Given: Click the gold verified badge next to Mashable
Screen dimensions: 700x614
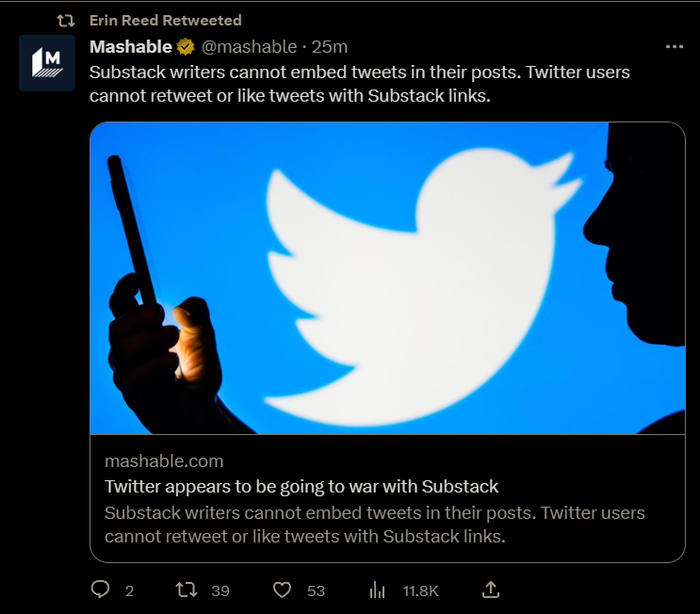Looking at the screenshot, I should point(186,46).
